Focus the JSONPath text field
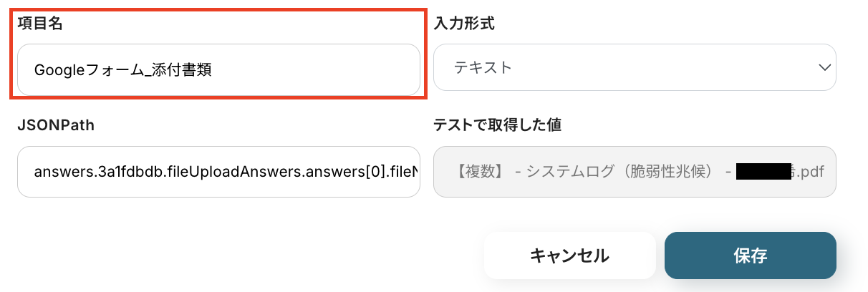The image size is (868, 292). click(x=218, y=172)
